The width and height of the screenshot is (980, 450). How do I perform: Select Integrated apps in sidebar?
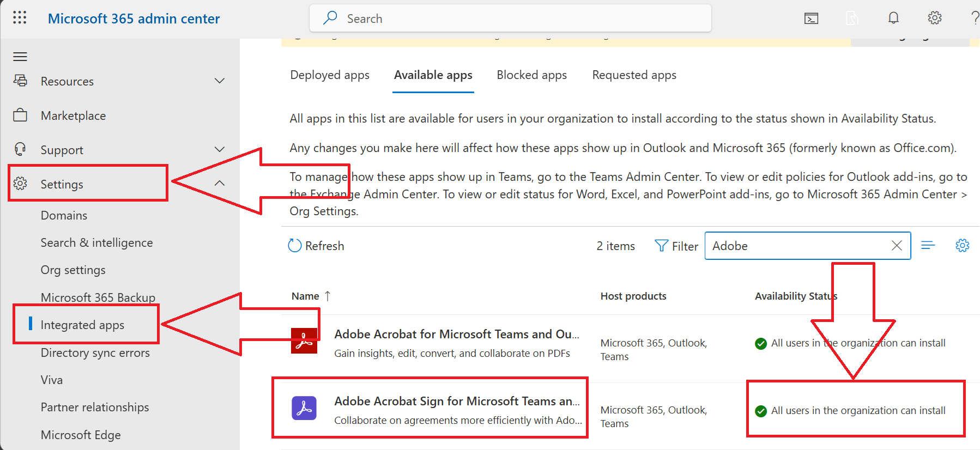coord(82,325)
